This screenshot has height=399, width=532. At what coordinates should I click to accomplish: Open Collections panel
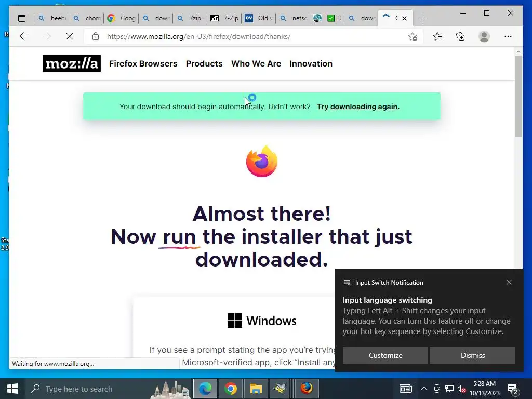tap(460, 36)
